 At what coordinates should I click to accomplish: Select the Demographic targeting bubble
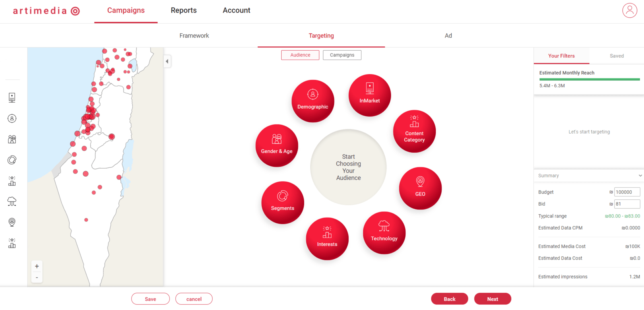tap(313, 101)
